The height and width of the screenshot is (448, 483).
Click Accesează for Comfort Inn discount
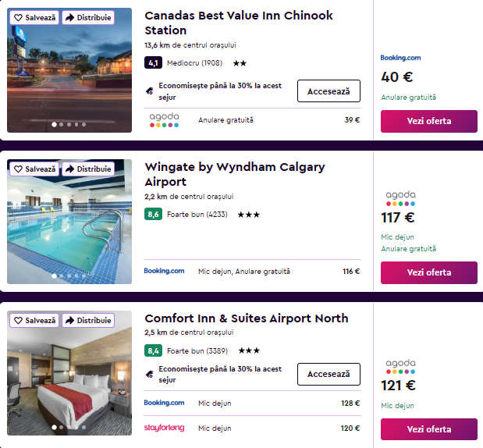329,374
